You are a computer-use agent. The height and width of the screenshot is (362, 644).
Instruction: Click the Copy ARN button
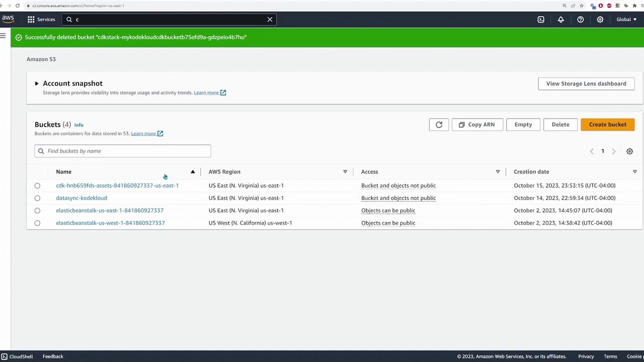477,125
